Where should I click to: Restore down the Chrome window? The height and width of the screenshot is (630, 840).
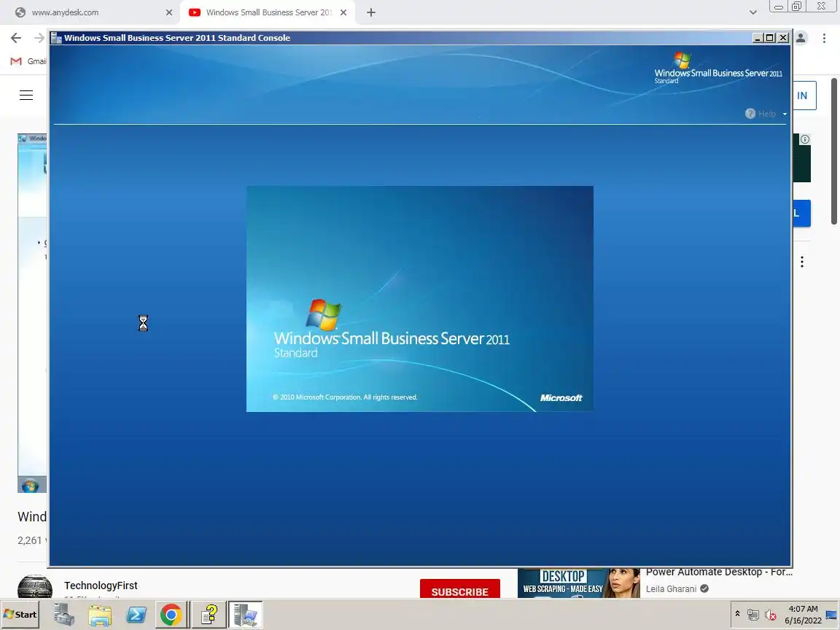coord(796,7)
